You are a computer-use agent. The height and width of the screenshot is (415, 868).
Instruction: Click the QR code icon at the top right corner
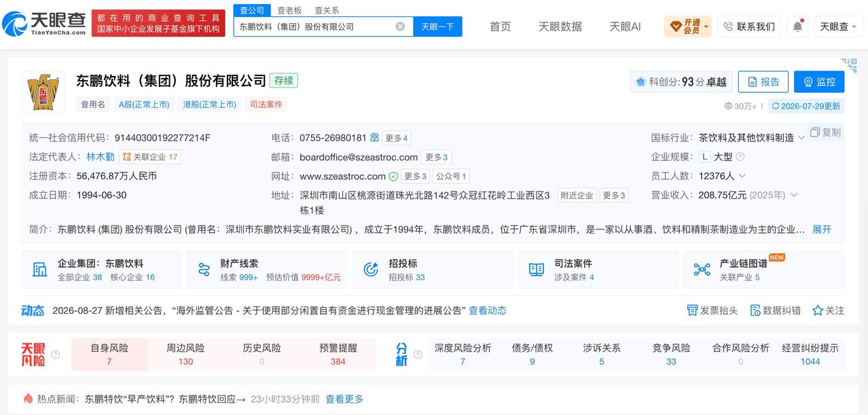[849, 66]
